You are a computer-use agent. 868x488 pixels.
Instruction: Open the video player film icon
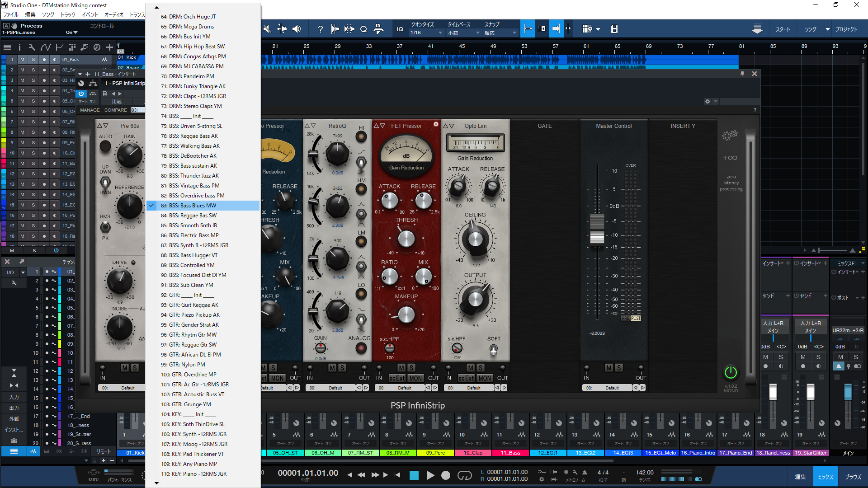pos(614,29)
